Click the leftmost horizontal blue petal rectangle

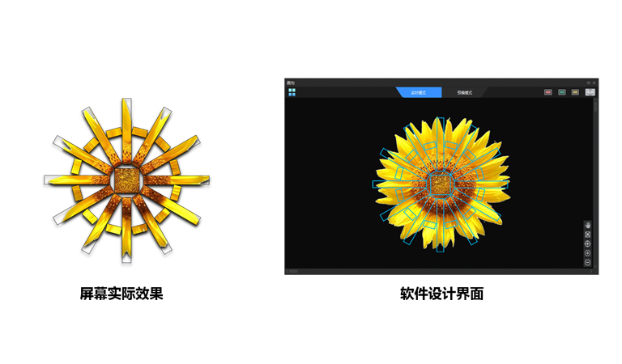pyautogui.click(x=380, y=184)
